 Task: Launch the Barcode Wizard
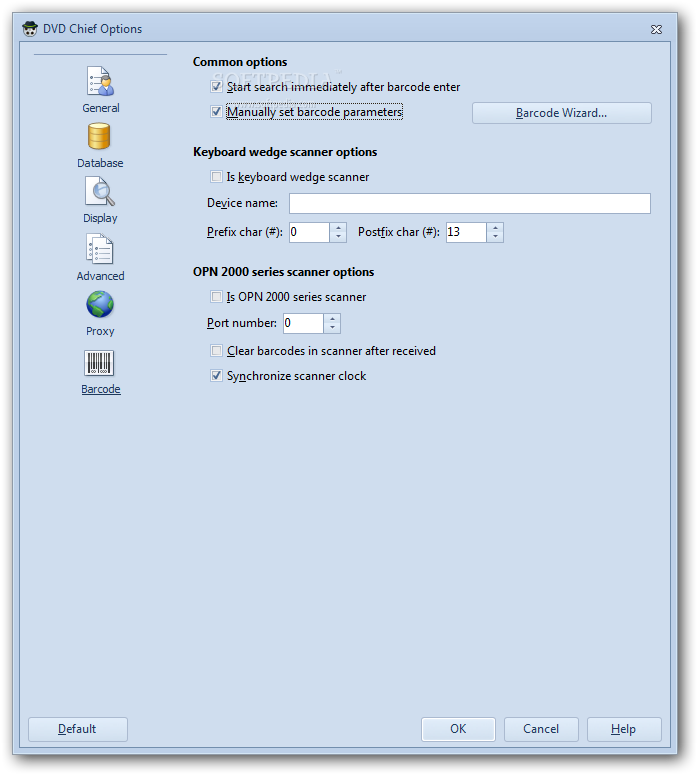coord(562,113)
